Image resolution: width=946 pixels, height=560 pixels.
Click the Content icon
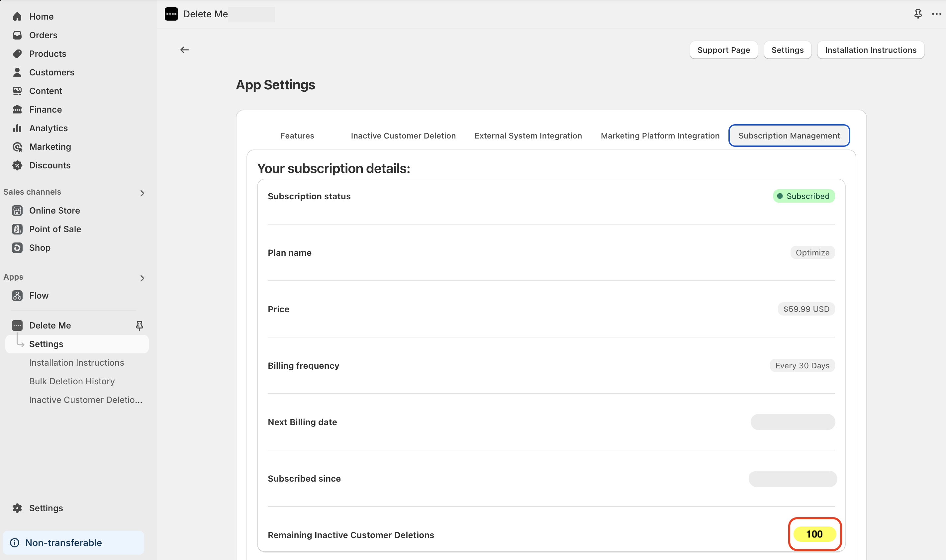coord(17,91)
